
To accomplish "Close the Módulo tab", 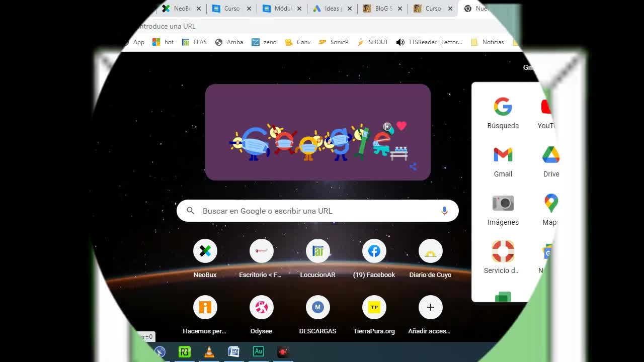I will 299,9.
